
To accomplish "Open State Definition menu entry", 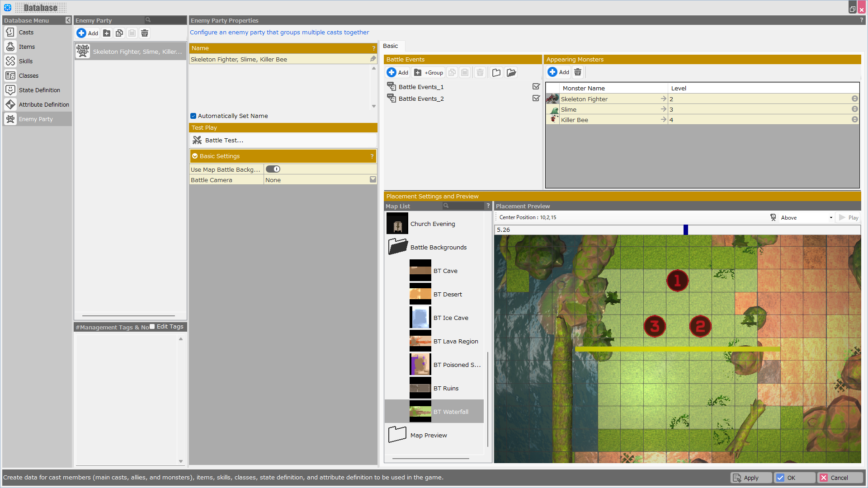I will (39, 90).
